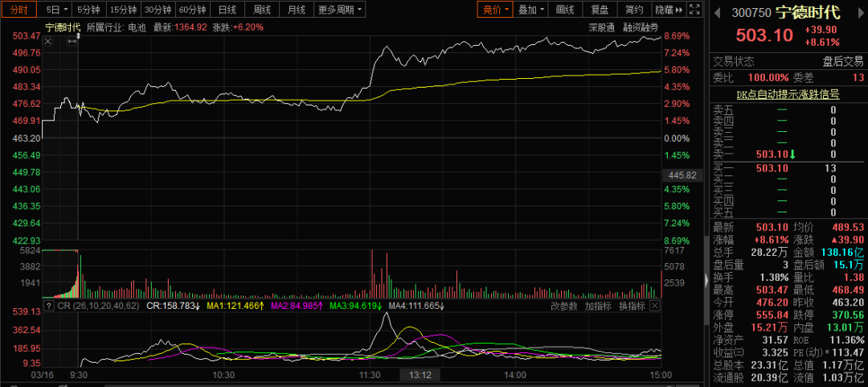
Task: Click the up-down arrows icon beside 隐藏
Action: coord(694,10)
